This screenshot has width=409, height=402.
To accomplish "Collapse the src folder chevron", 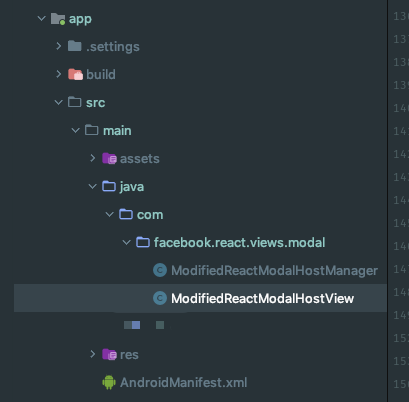I will pyautogui.click(x=59, y=102).
